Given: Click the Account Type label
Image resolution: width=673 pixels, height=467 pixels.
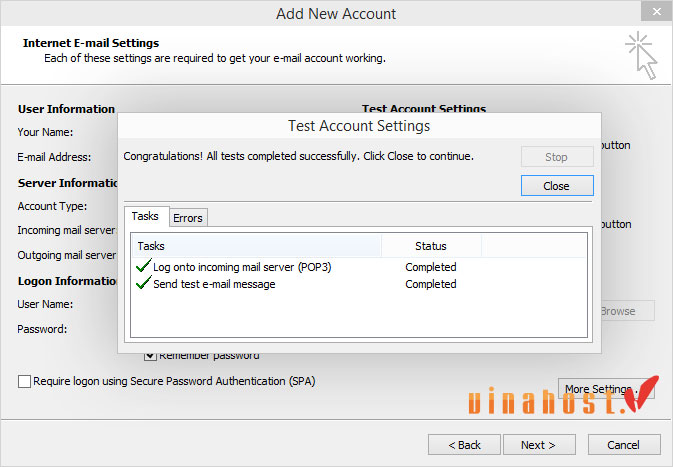Looking at the screenshot, I should point(52,206).
